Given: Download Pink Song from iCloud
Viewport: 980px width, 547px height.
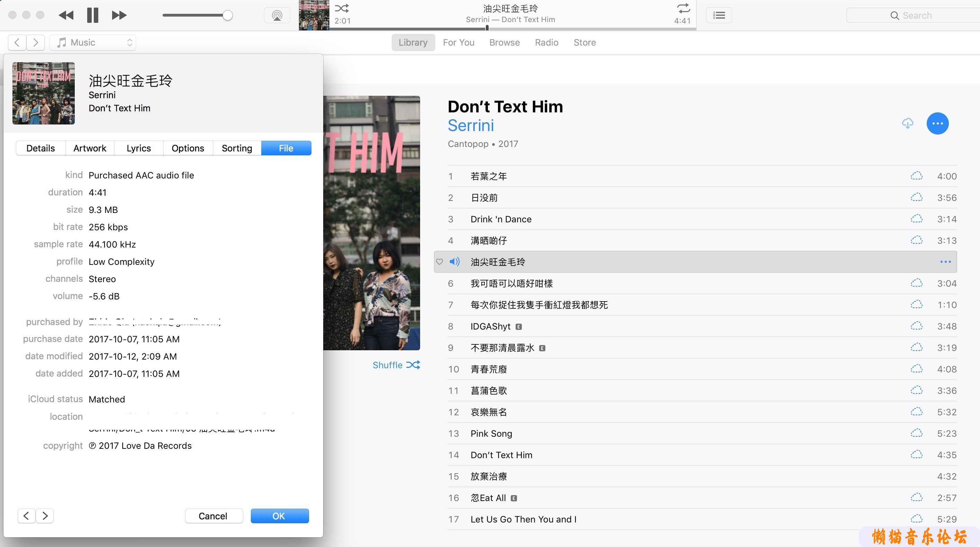Looking at the screenshot, I should click(x=916, y=433).
